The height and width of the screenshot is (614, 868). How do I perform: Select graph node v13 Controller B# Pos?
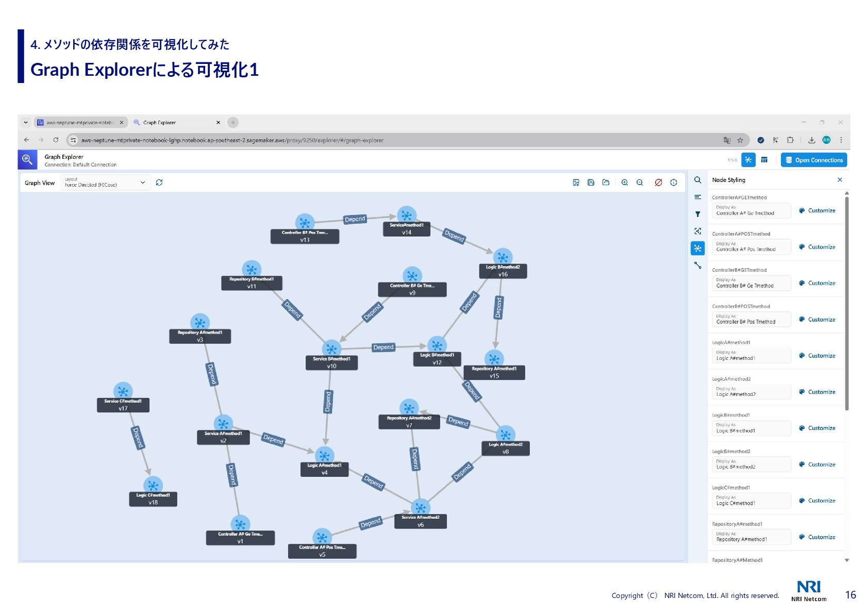[x=305, y=229]
